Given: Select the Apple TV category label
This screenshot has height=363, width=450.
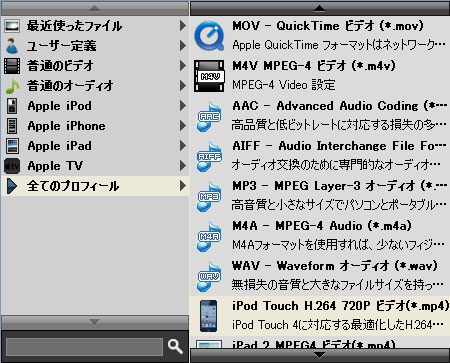Looking at the screenshot, I should coord(55,166).
